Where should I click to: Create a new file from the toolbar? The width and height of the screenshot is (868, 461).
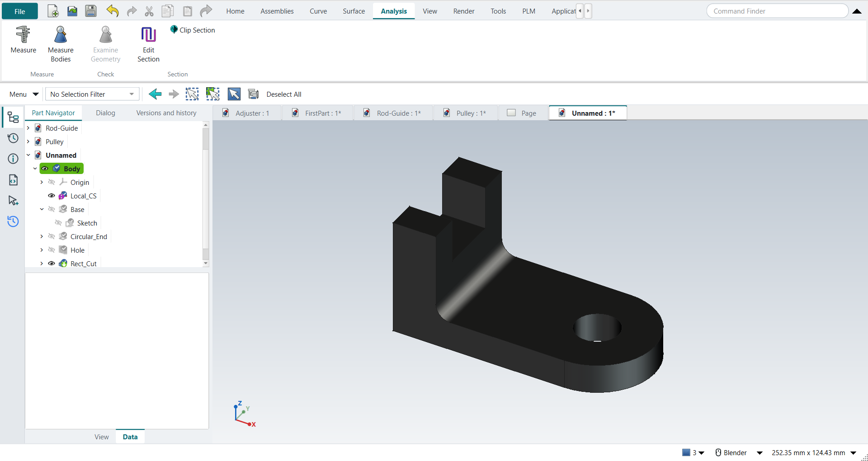(53, 11)
